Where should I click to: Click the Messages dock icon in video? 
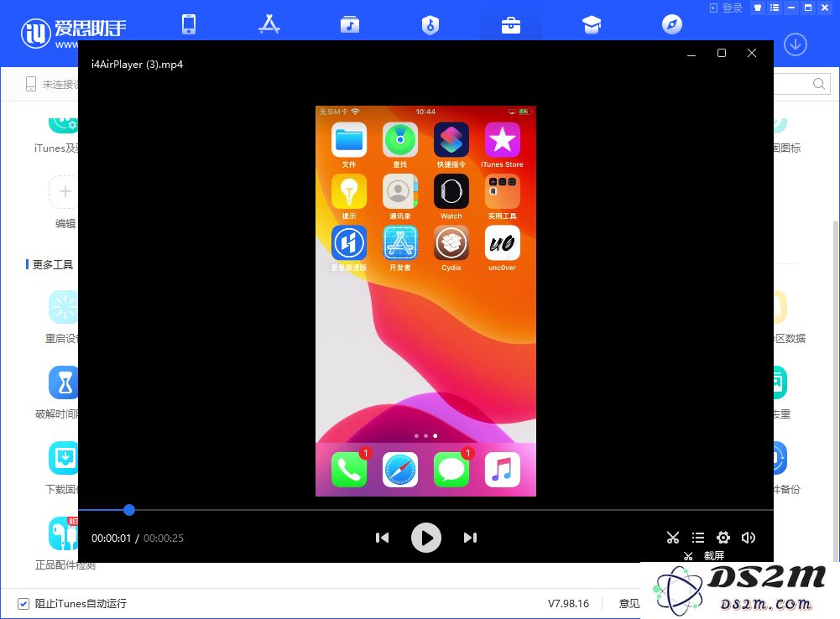(451, 470)
